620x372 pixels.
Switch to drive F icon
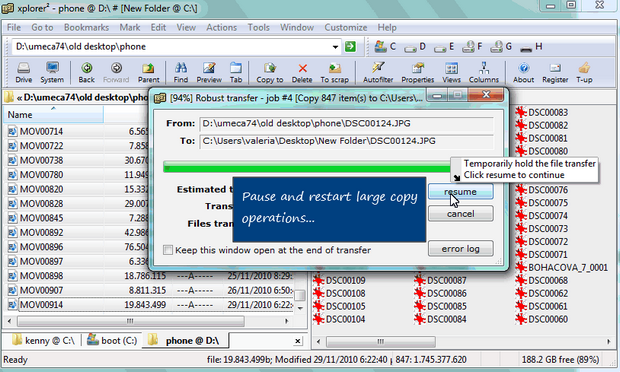(x=472, y=47)
